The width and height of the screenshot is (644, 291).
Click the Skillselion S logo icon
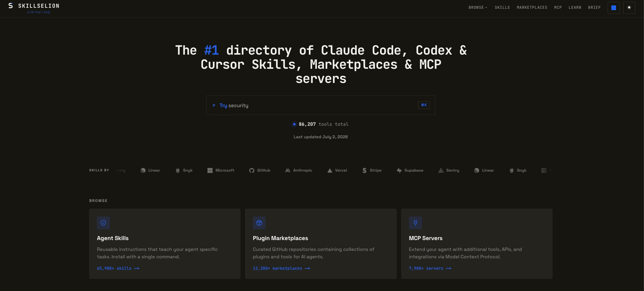10,5
